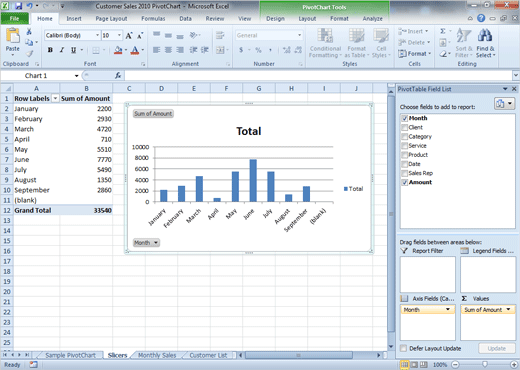Click the Delete cells button
This screenshot has height=370, width=520.
[414, 42]
